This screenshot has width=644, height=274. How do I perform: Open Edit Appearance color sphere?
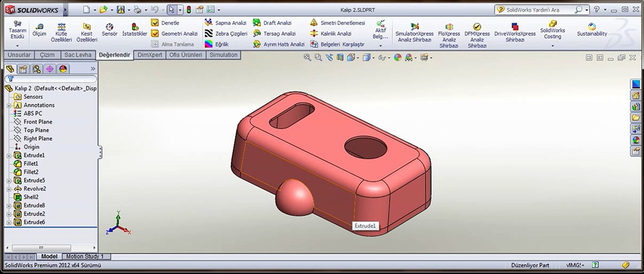pyautogui.click(x=398, y=57)
